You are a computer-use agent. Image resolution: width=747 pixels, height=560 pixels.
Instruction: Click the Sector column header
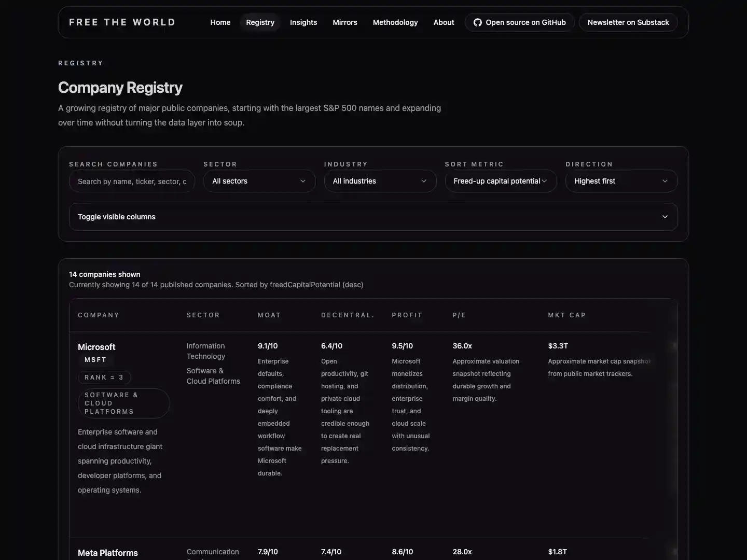click(203, 315)
